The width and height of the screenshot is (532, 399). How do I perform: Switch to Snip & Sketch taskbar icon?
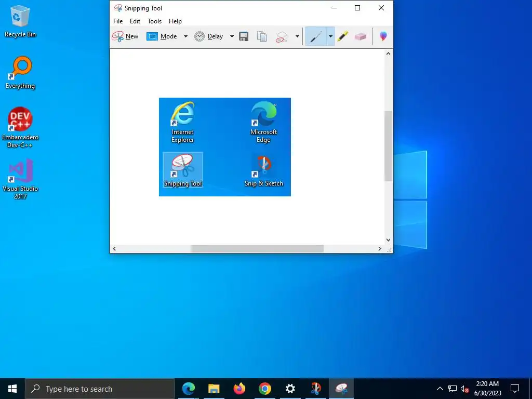click(315, 389)
